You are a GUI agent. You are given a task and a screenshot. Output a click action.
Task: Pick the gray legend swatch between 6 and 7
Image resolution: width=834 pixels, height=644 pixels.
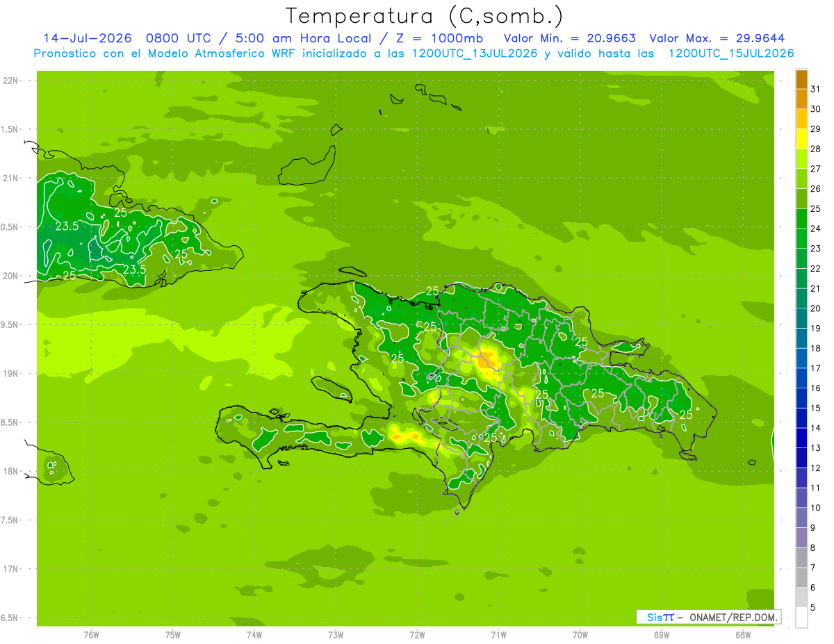pos(801,577)
